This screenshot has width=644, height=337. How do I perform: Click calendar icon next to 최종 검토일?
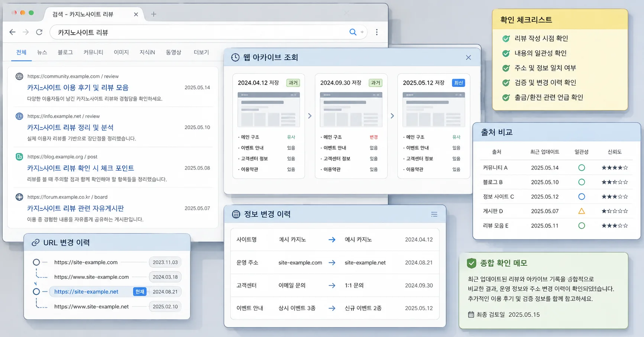pyautogui.click(x=471, y=315)
